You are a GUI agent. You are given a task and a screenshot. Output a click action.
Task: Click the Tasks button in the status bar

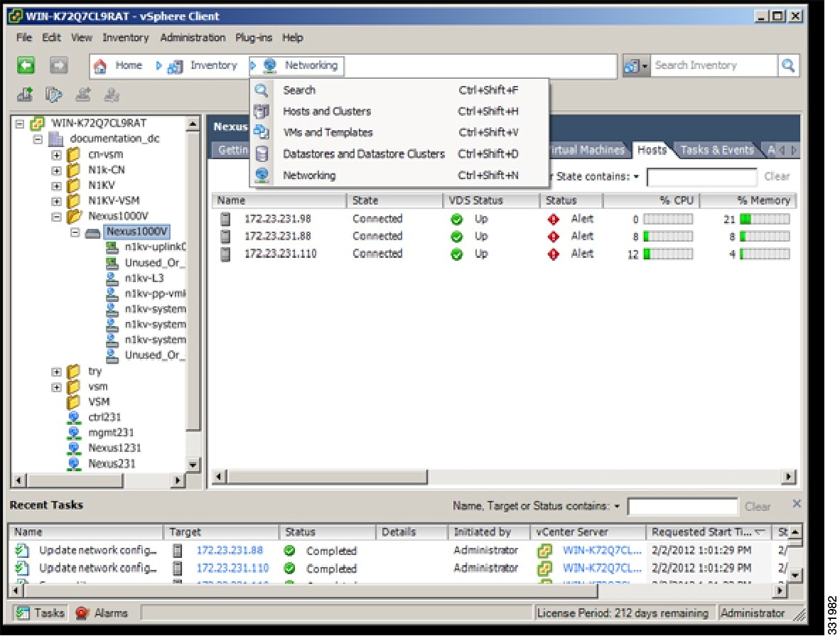[41, 613]
